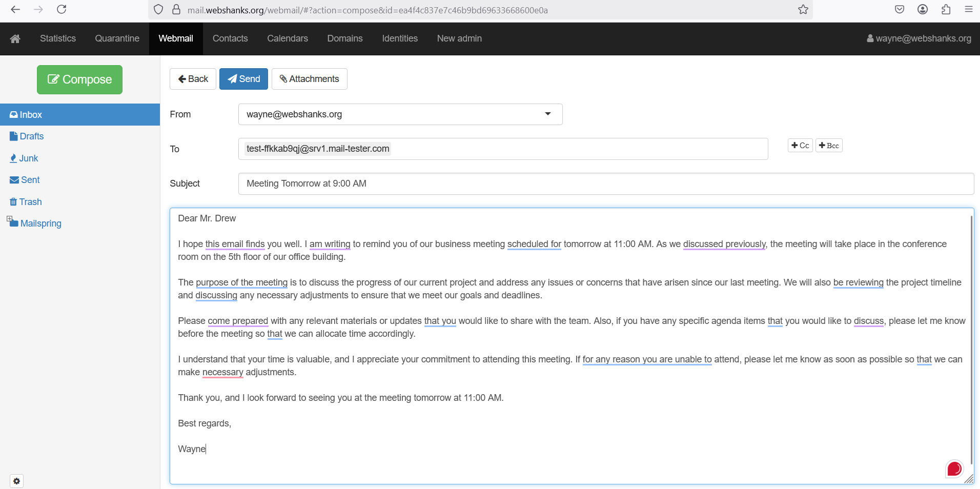The height and width of the screenshot is (489, 980).
Task: Click the underlined word 'necessary' in body
Action: tap(222, 372)
